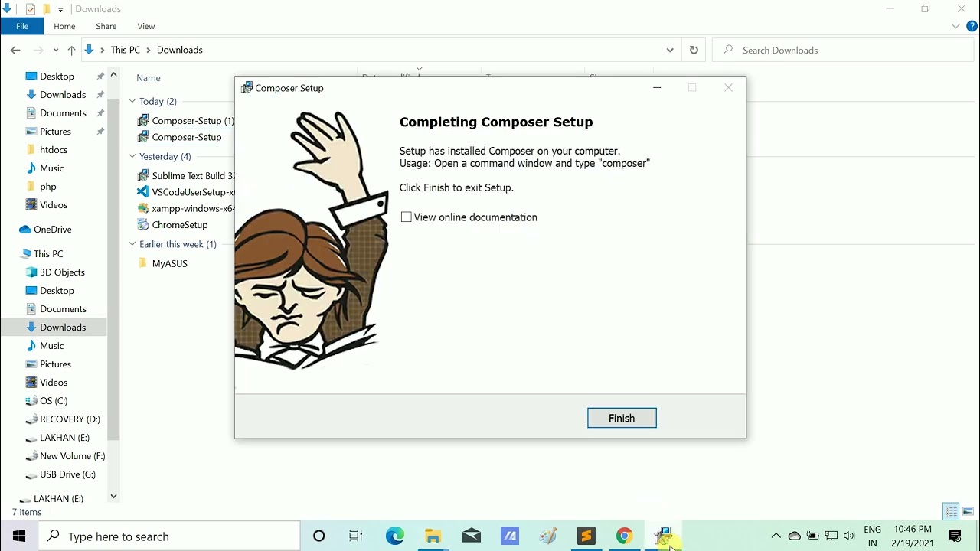The image size is (980, 551).
Task: Open pinned Downloads in Quick access
Action: coord(63,95)
